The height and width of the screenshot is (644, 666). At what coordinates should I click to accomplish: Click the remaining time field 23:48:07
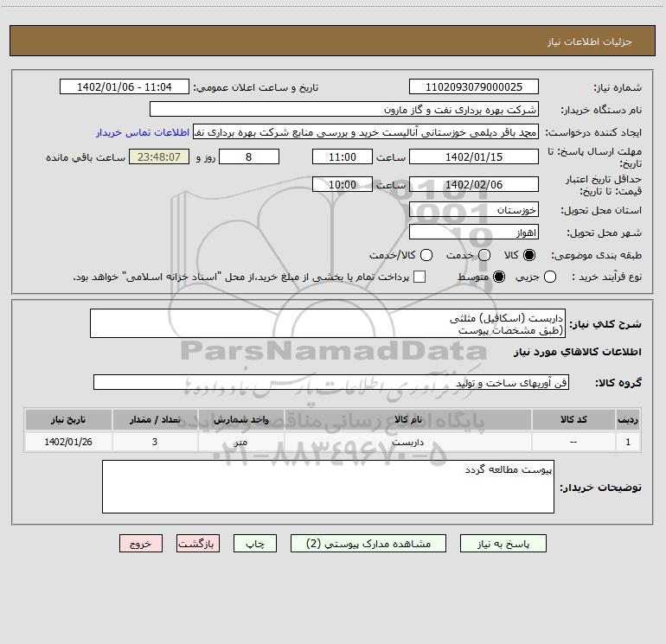(x=159, y=156)
